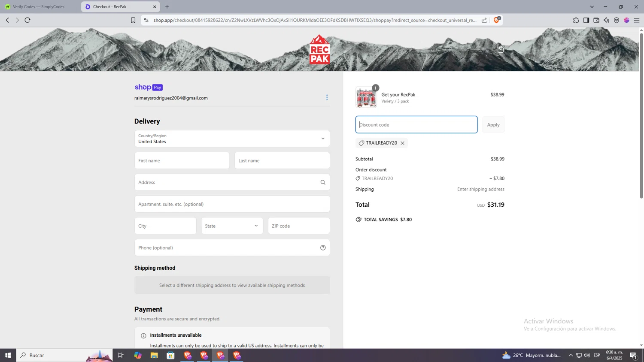644x362 pixels.
Task: Click the page vertical scrollbar
Action: [641, 116]
